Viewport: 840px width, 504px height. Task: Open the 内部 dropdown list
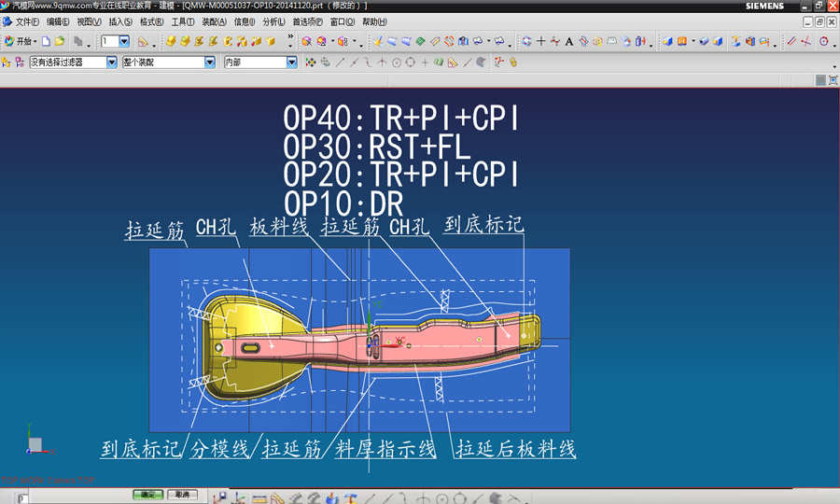(291, 63)
